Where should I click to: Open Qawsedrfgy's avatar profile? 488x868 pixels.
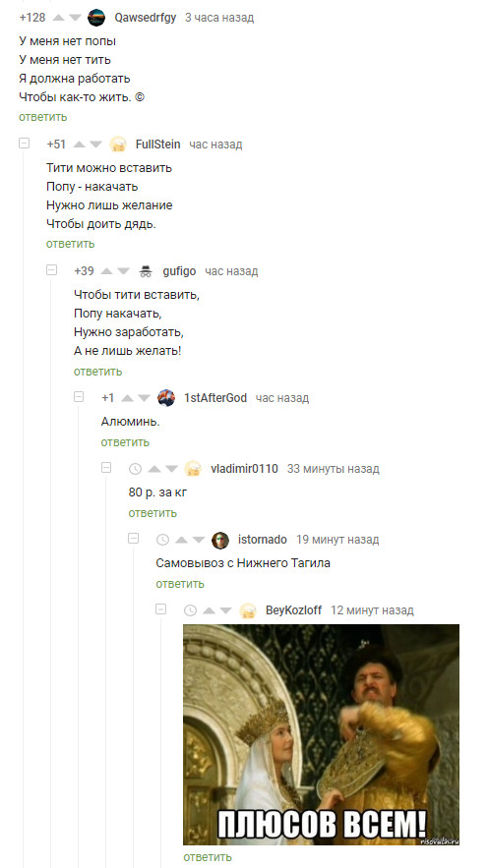(96, 17)
